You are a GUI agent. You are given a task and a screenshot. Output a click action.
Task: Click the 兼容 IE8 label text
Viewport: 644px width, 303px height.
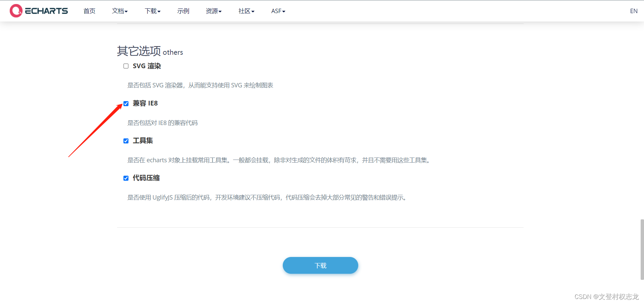coord(145,103)
